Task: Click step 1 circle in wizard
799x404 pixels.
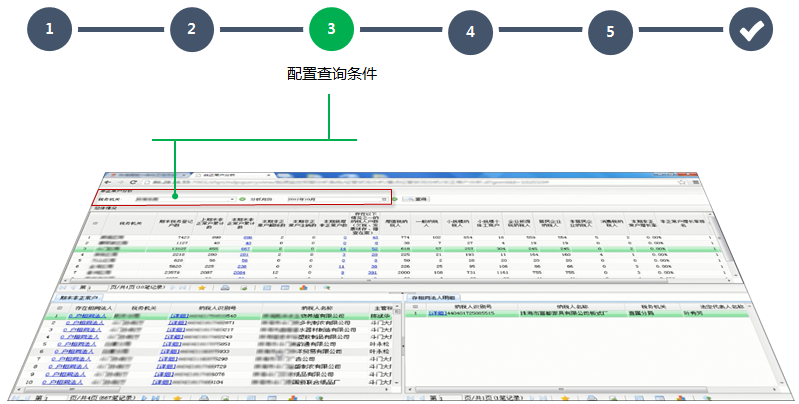Action: coord(52,30)
